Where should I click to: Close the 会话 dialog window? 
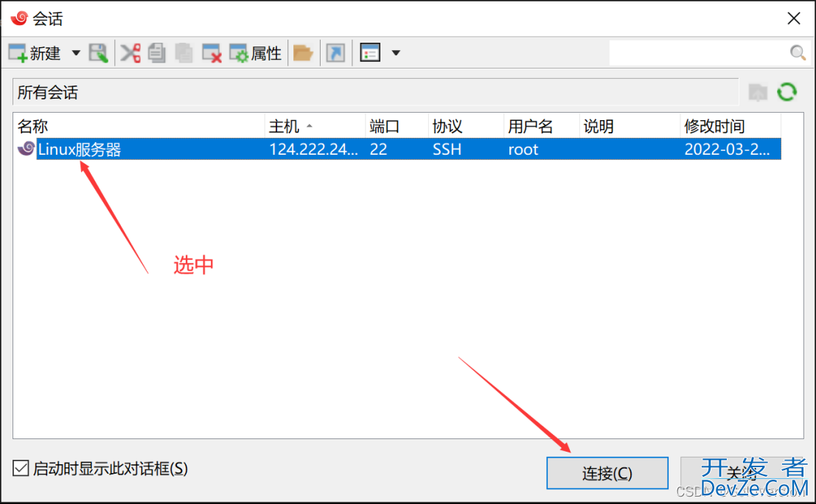pos(794,18)
